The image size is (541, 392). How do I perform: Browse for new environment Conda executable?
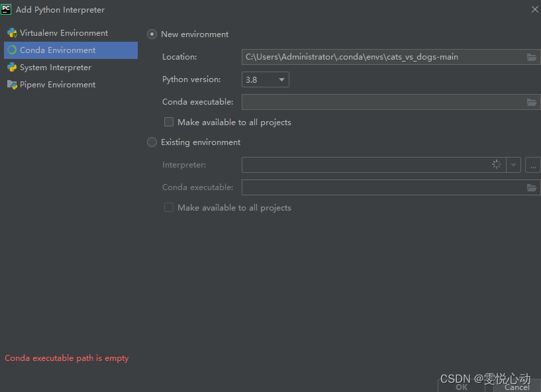tap(532, 102)
